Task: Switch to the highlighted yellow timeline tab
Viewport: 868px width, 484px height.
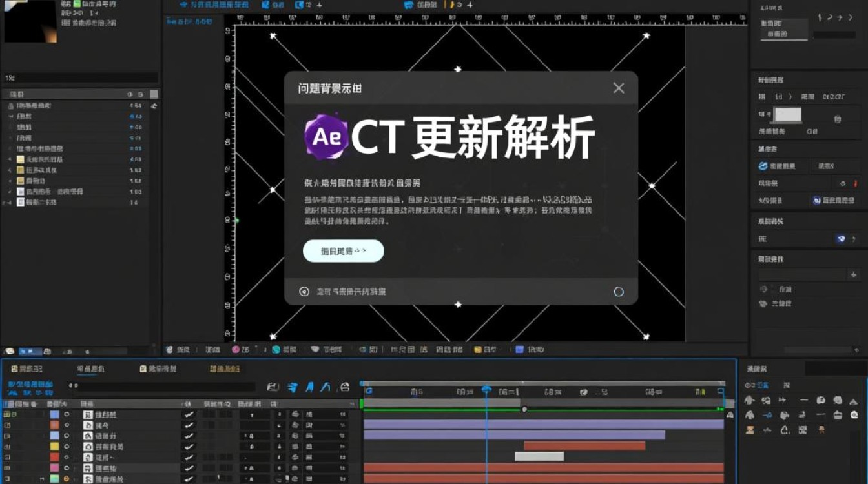Action: tap(223, 368)
